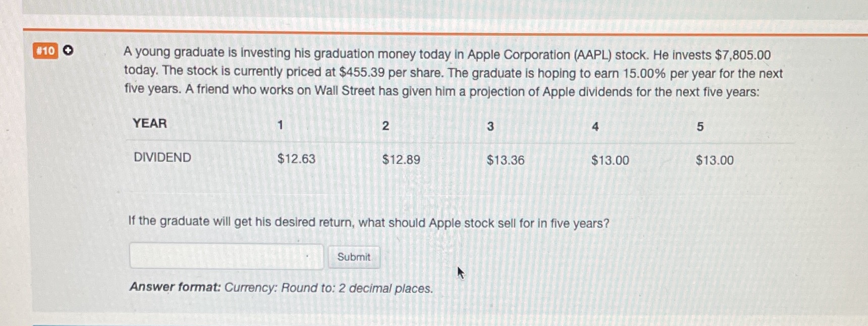
Task: Select the Year 4 dividend value $13.00
Action: (610, 160)
